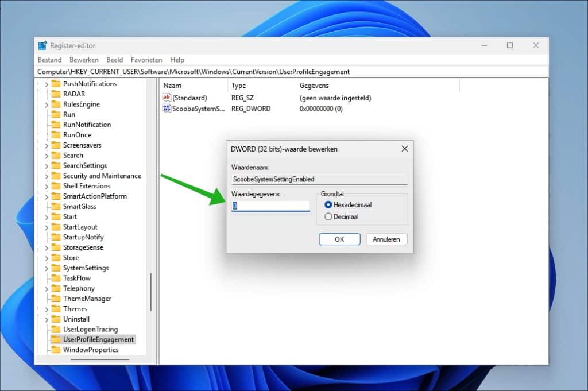Expand the Store tree node
This screenshot has width=588, height=391.
click(46, 258)
